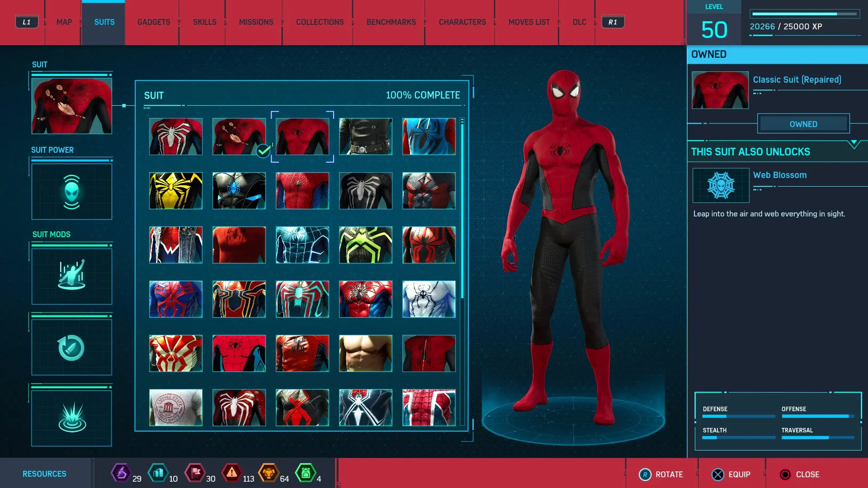868x488 pixels.
Task: Click the 100% Complete text
Action: point(423,95)
